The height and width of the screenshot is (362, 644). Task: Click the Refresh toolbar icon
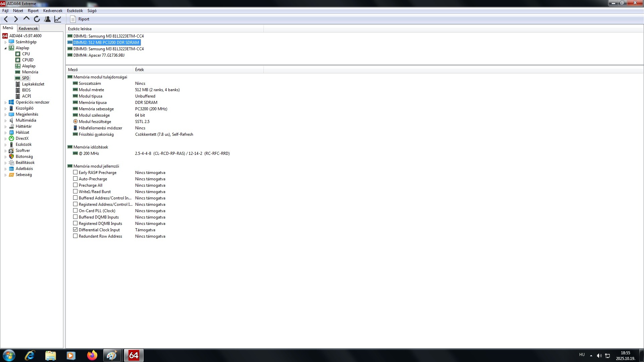[x=37, y=19]
